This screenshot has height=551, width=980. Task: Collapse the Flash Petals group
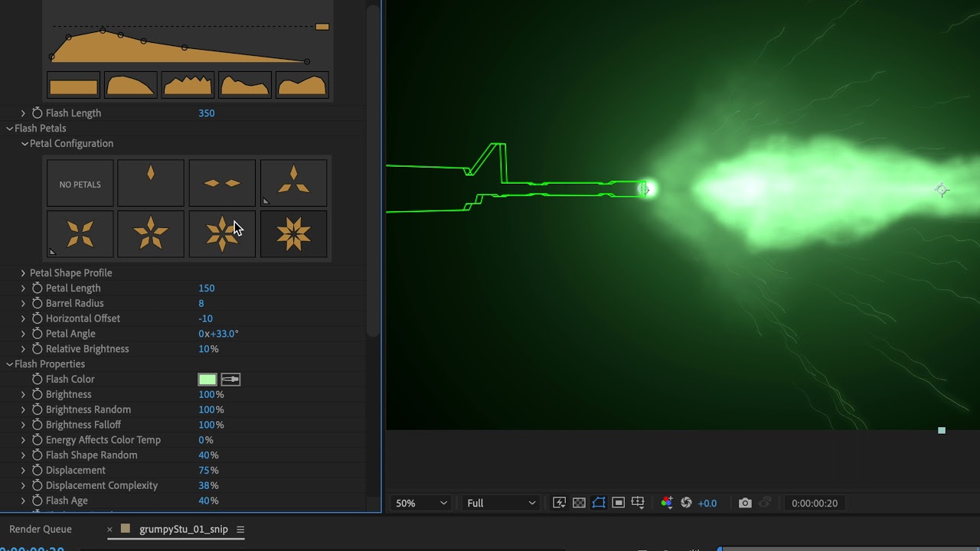coord(9,129)
